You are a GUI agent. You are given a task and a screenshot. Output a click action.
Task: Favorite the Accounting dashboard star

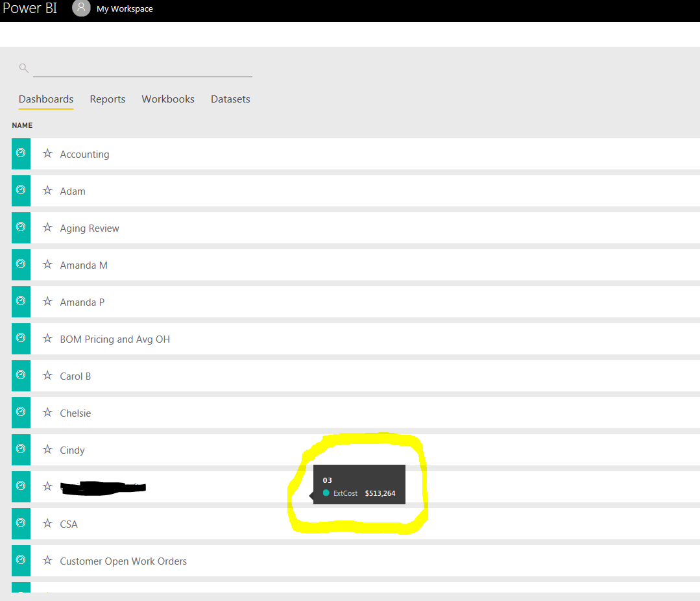click(47, 154)
